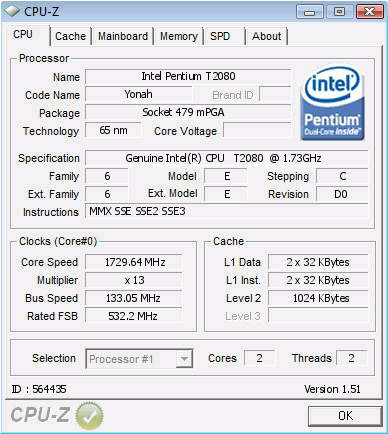Open the Memory tab
This screenshot has width=388, height=434.
click(179, 36)
